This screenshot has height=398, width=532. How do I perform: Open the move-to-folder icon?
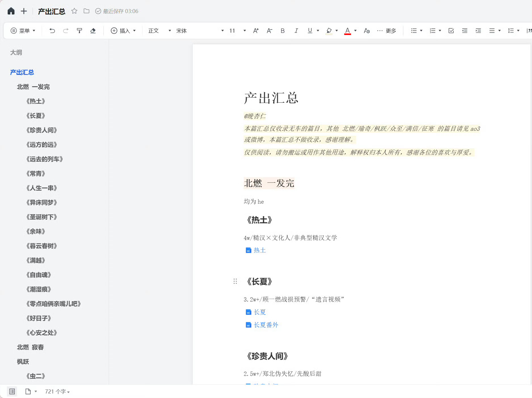(x=87, y=11)
